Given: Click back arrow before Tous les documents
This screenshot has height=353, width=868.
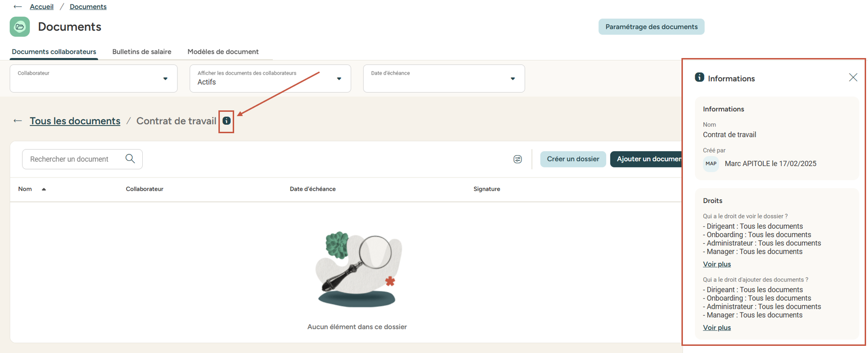Looking at the screenshot, I should (18, 121).
